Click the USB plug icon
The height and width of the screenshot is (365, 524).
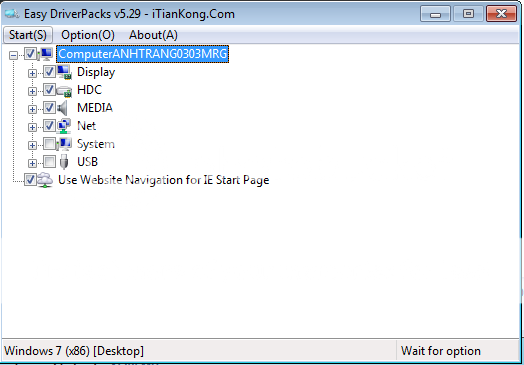[x=63, y=162]
